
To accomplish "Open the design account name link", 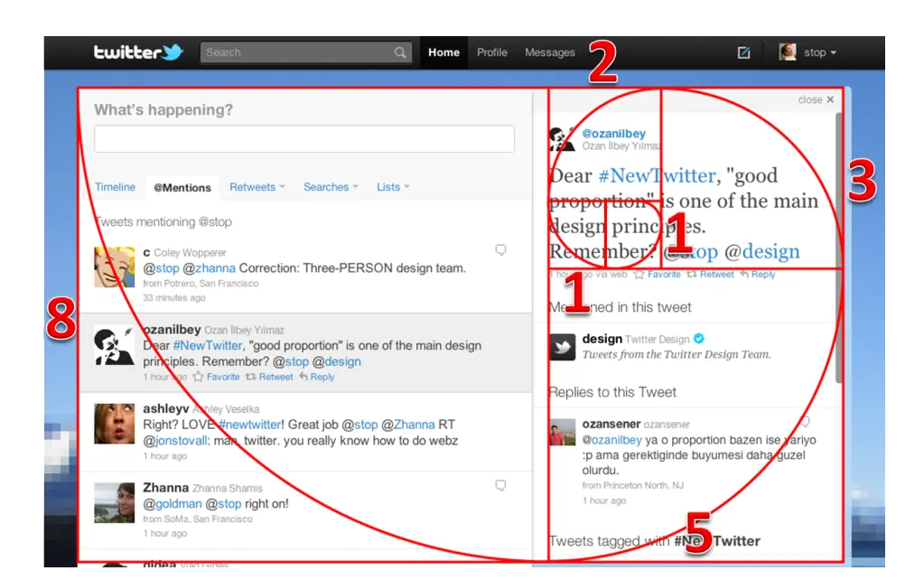I will (602, 339).
